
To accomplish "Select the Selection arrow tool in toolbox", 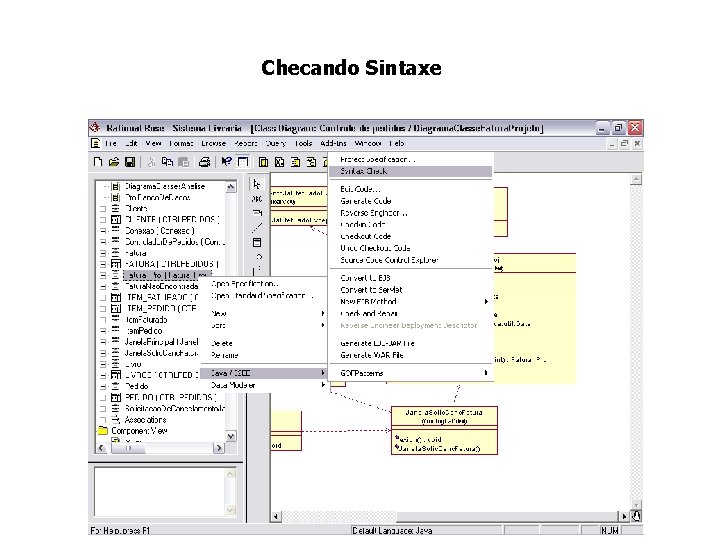I will (x=257, y=185).
